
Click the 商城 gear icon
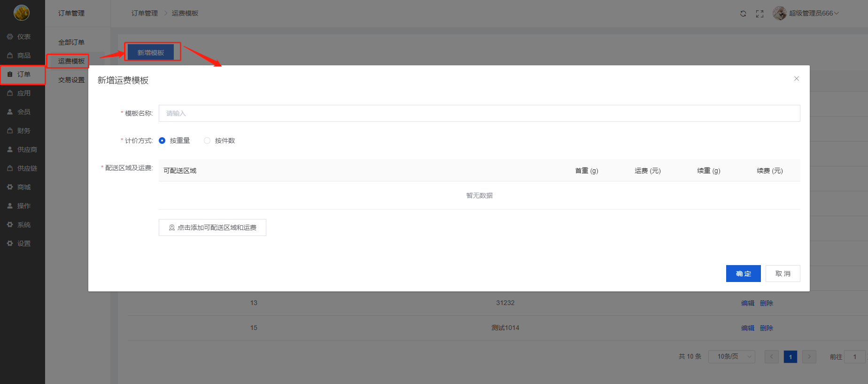pyautogui.click(x=10, y=187)
